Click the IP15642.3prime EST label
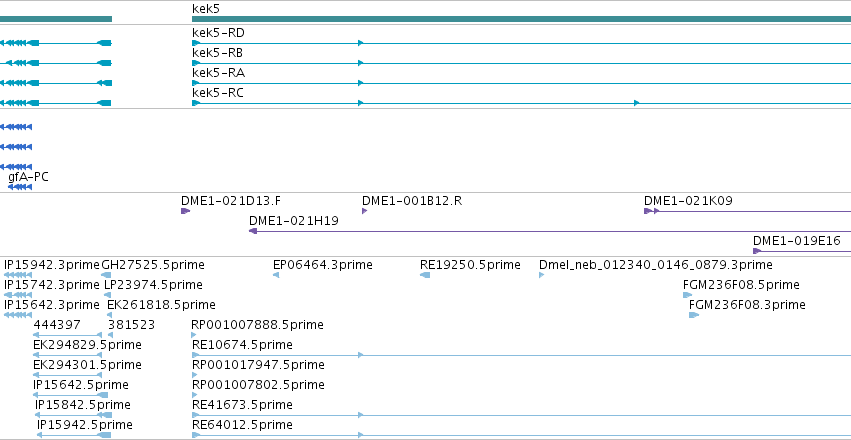The width and height of the screenshot is (851, 440). pos(52,305)
